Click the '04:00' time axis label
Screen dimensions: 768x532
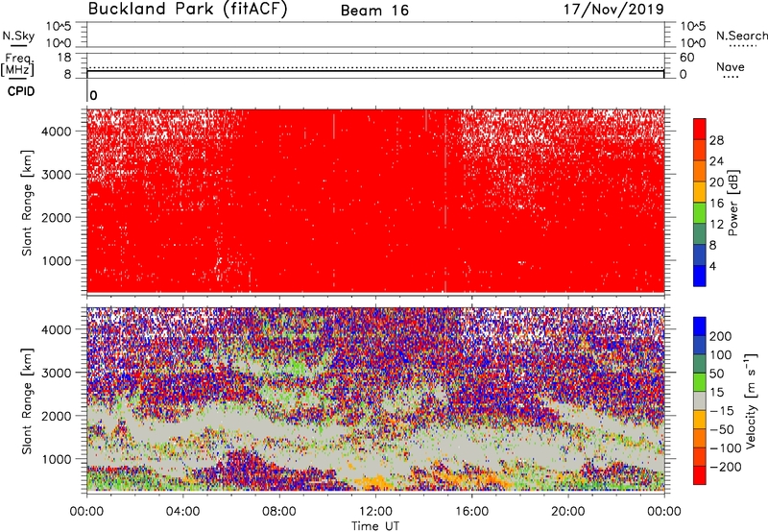[182, 512]
